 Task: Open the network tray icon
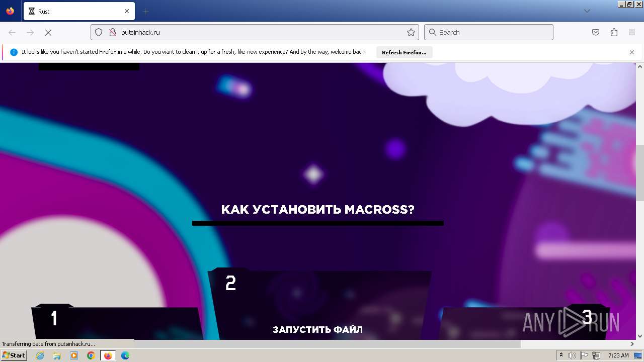click(596, 355)
